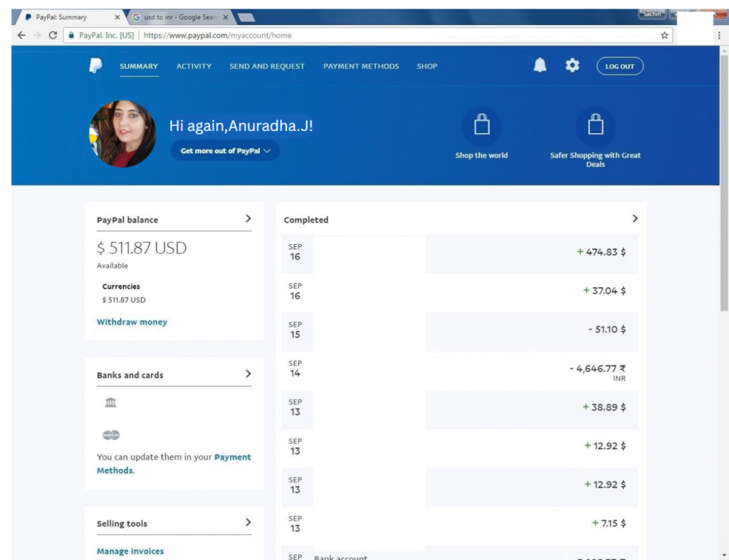Image resolution: width=729 pixels, height=560 pixels.
Task: Expand the Get more out of PayPal dropdown
Action: click(x=225, y=151)
